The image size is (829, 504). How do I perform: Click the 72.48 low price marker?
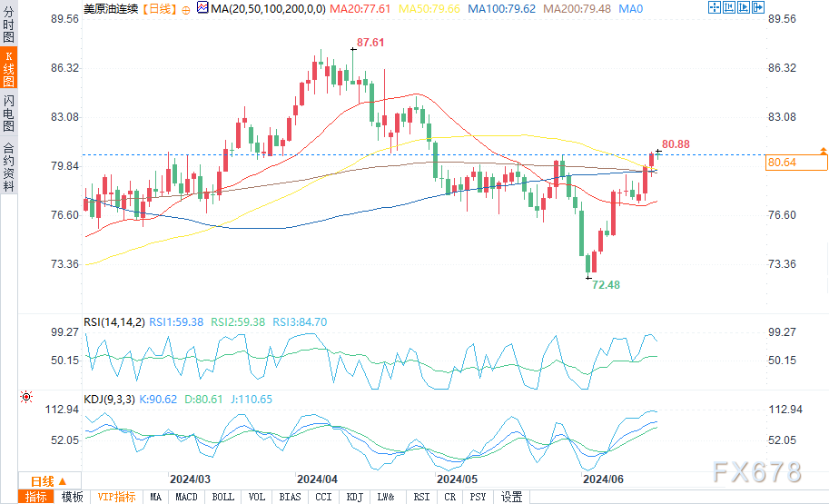pyautogui.click(x=606, y=284)
